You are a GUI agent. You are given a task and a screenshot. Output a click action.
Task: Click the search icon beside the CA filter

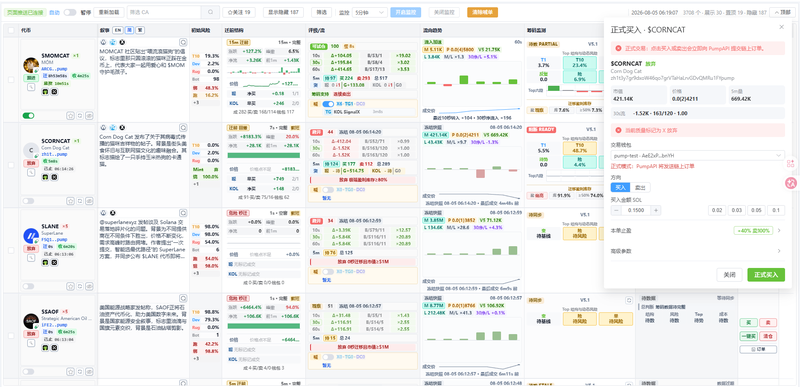210,12
